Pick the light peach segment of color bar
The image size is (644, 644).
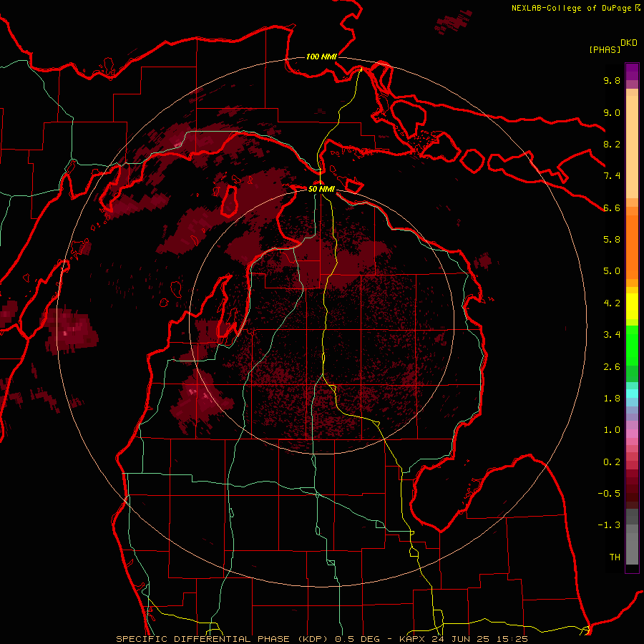pos(632,147)
